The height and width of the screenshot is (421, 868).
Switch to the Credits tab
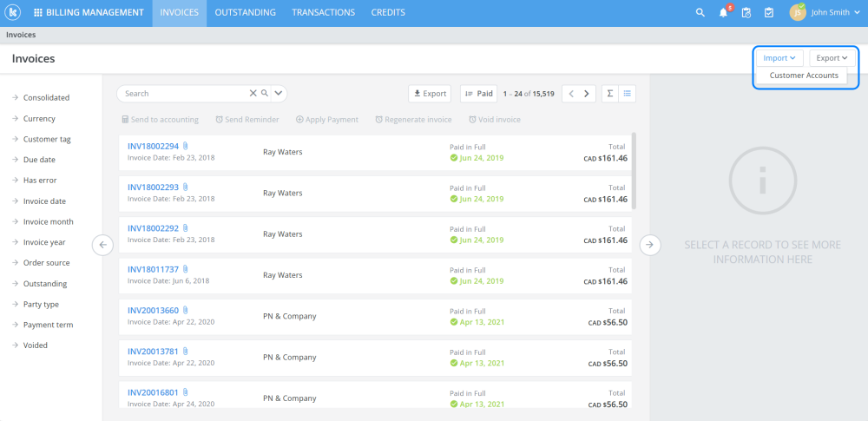[x=388, y=13]
